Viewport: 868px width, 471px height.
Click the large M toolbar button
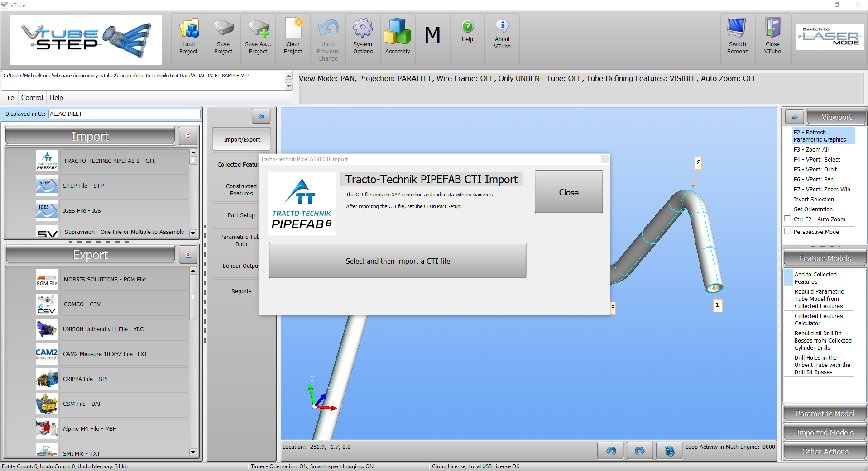click(432, 39)
